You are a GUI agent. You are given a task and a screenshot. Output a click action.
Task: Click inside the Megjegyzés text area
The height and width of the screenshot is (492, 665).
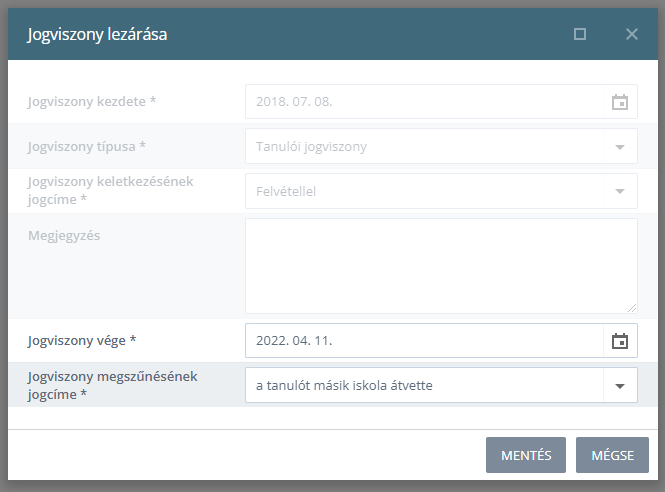tap(441, 266)
